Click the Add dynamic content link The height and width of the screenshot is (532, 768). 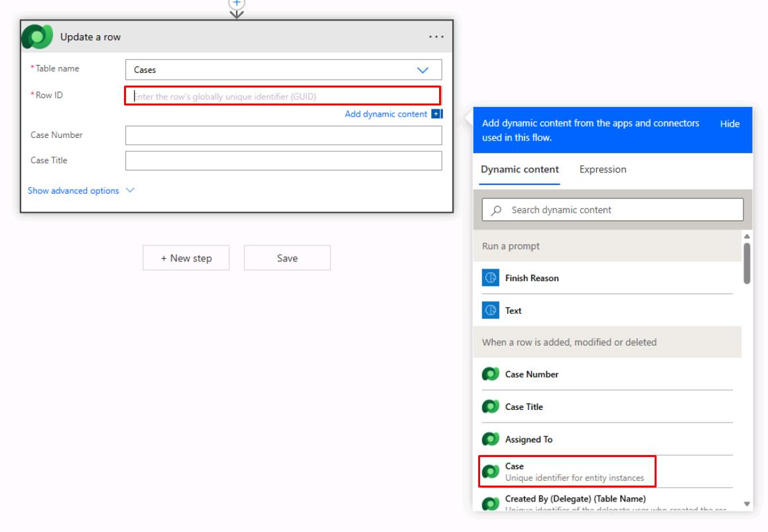click(x=386, y=114)
